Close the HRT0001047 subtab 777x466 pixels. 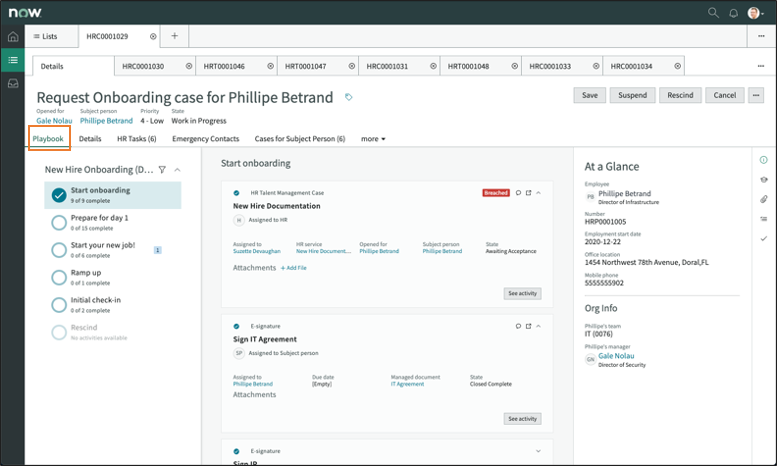click(352, 66)
